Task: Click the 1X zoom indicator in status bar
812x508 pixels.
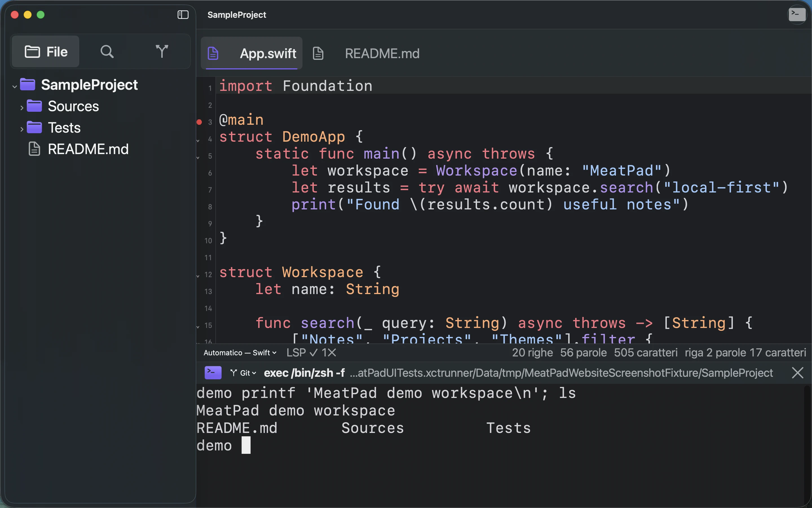Action: (x=329, y=352)
